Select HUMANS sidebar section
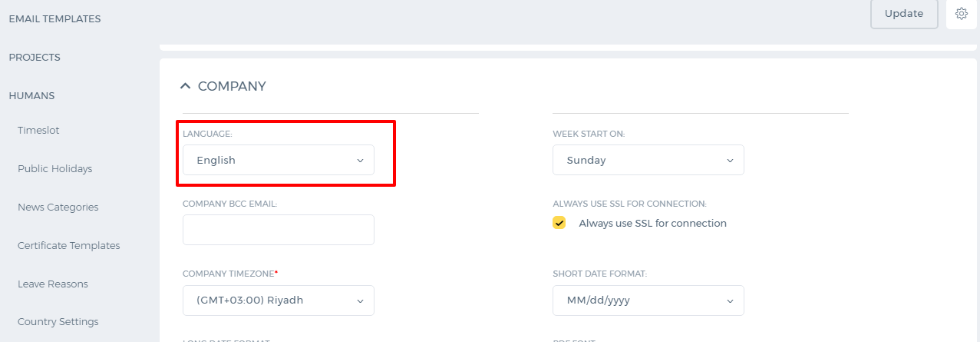This screenshot has height=342, width=980. 31,95
